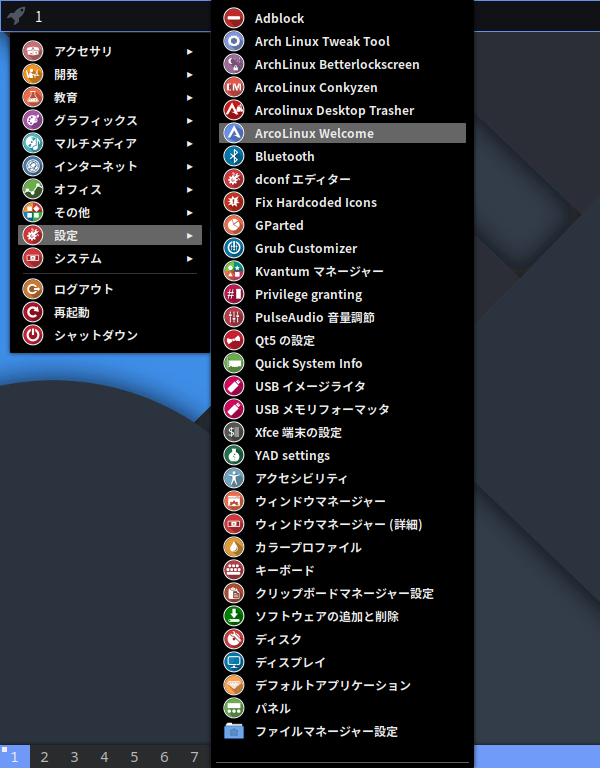Click the Xfce 端末の設定 terminal icon
Image resolution: width=600 pixels, height=768 pixels.
point(234,432)
